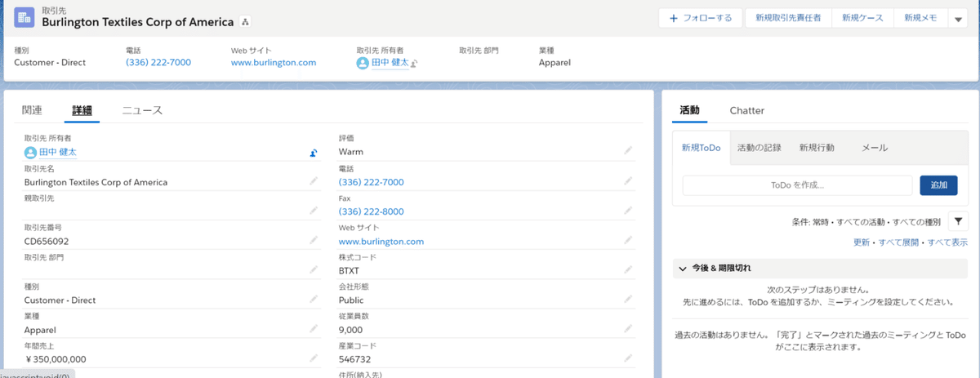
Task: Click change owner icon in header owner field
Action: pos(415,63)
